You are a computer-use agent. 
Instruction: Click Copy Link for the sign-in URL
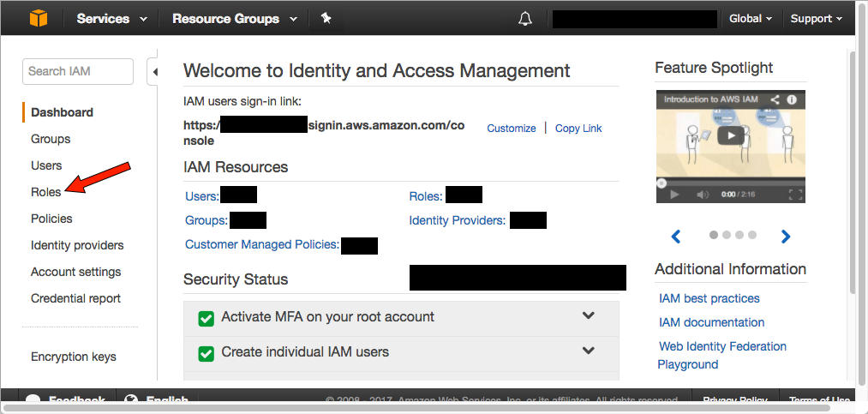pyautogui.click(x=578, y=129)
